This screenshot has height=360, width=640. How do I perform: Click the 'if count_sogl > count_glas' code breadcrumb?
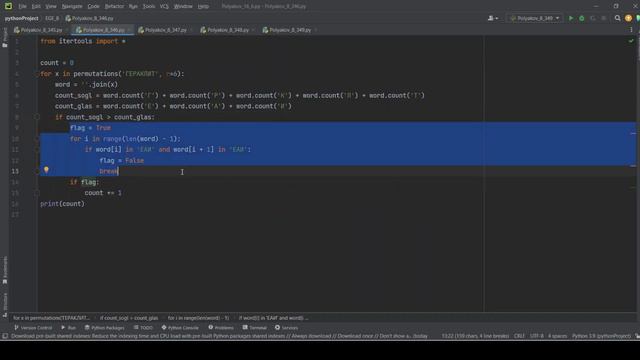tap(129, 318)
